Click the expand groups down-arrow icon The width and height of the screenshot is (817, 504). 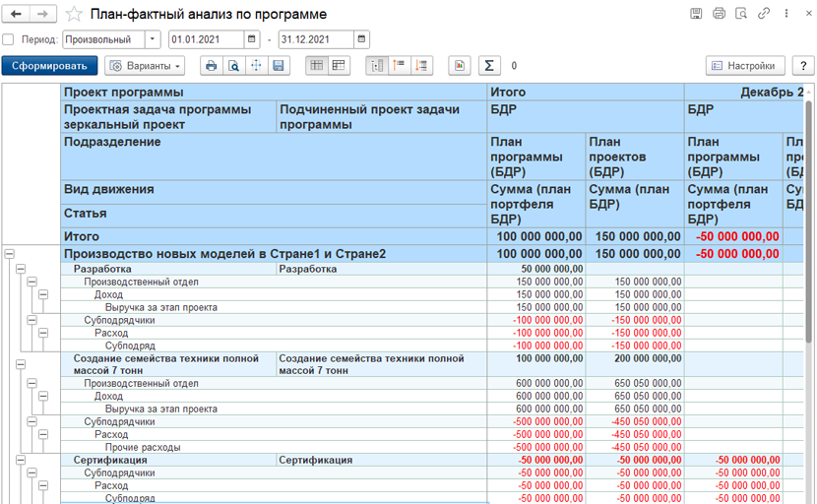[x=421, y=66]
